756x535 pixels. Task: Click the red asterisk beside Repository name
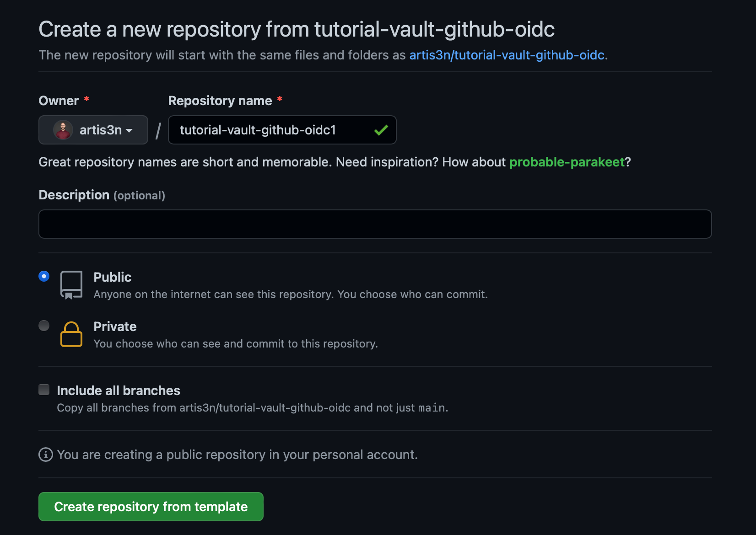click(x=280, y=100)
